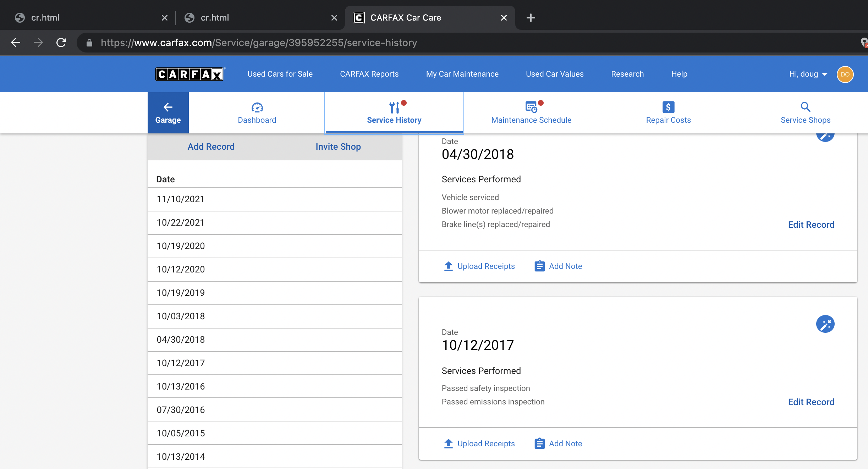868x469 pixels.
Task: Click the Repair Costs dollar icon
Action: tap(668, 107)
